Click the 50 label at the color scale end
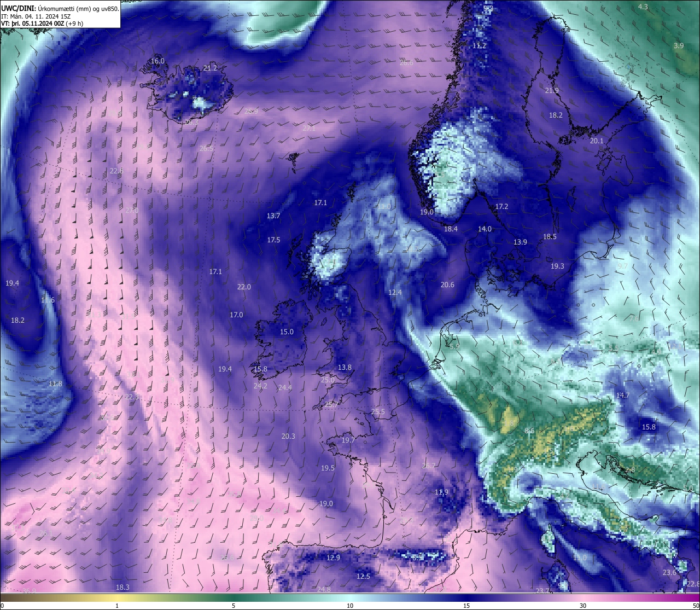 [695, 606]
